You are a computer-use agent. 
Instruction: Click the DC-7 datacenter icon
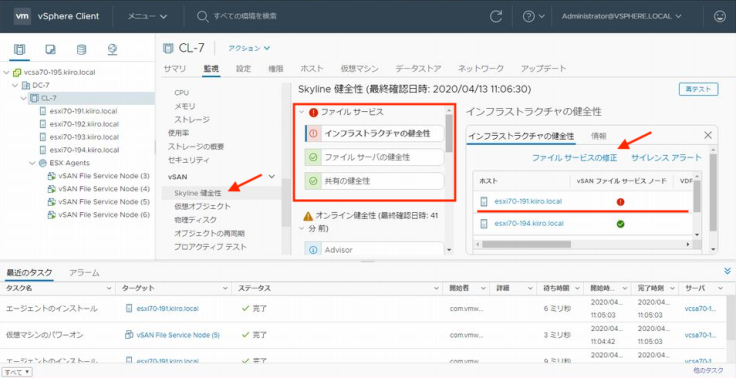[x=26, y=85]
